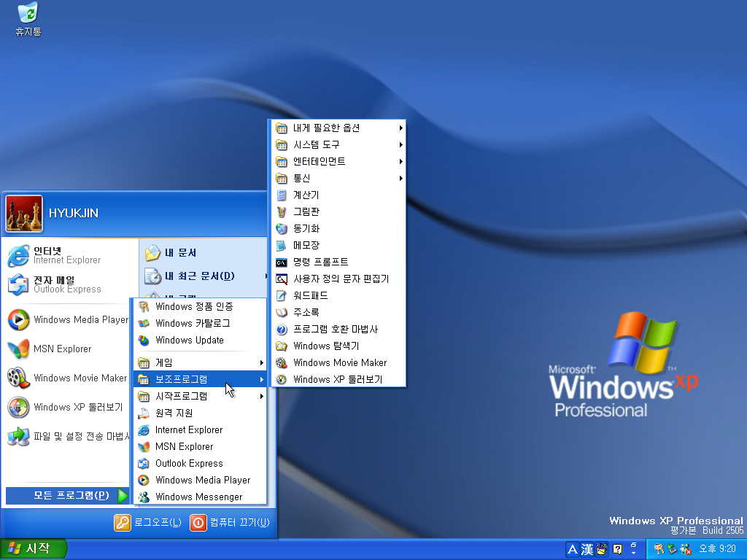Select Windows 정품 인증 menu entry
Viewport: 747px width, 560px height.
click(200, 307)
